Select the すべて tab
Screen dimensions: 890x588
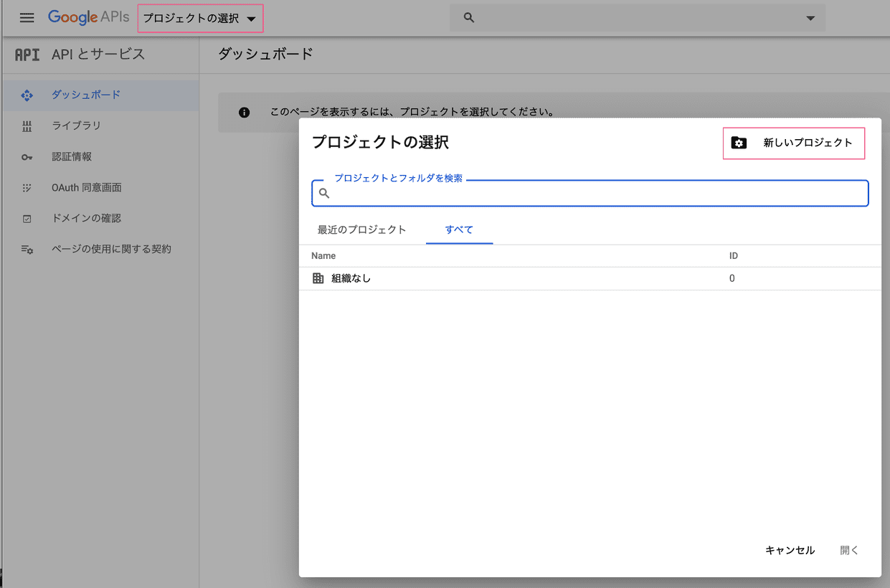pos(459,229)
